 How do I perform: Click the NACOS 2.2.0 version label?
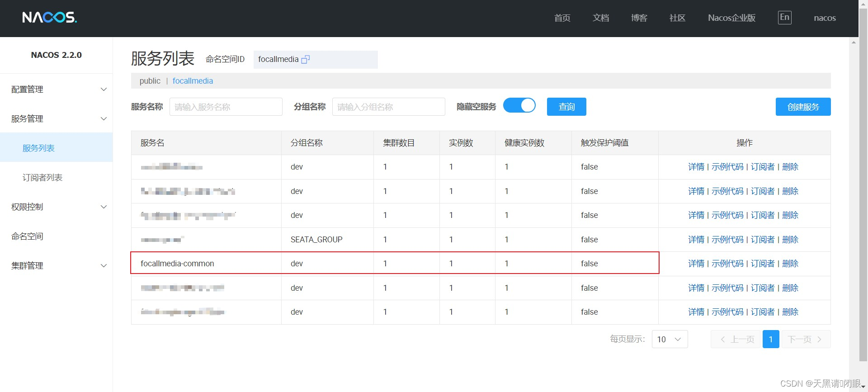click(57, 55)
